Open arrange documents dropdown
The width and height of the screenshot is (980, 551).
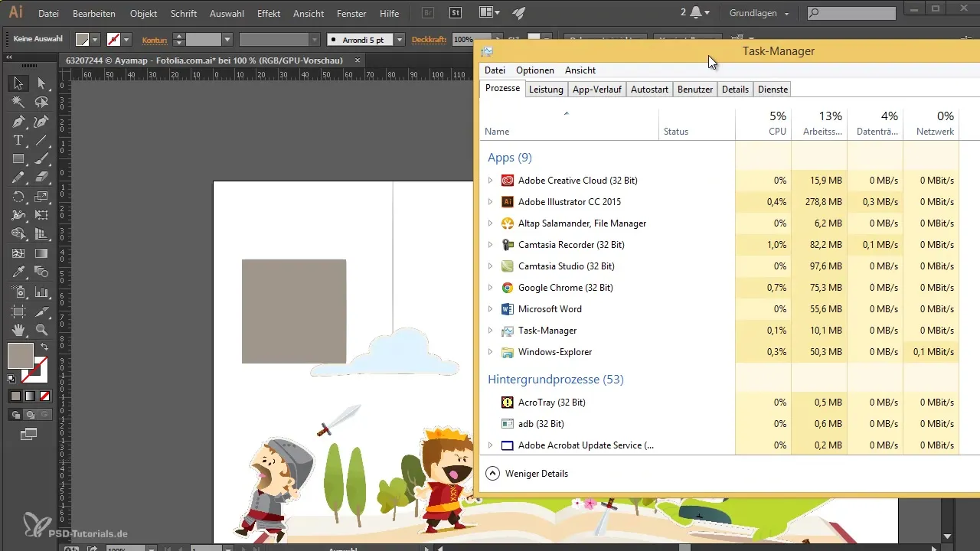point(489,13)
